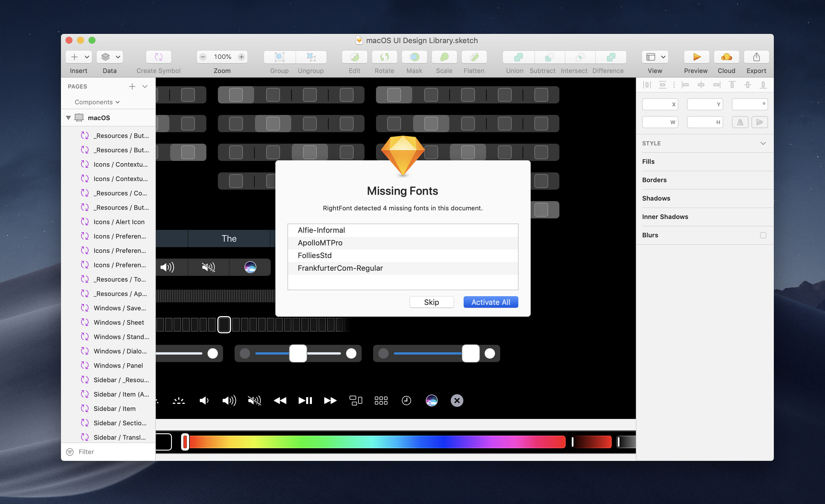Toggle the Blurs checkbox

(x=763, y=235)
